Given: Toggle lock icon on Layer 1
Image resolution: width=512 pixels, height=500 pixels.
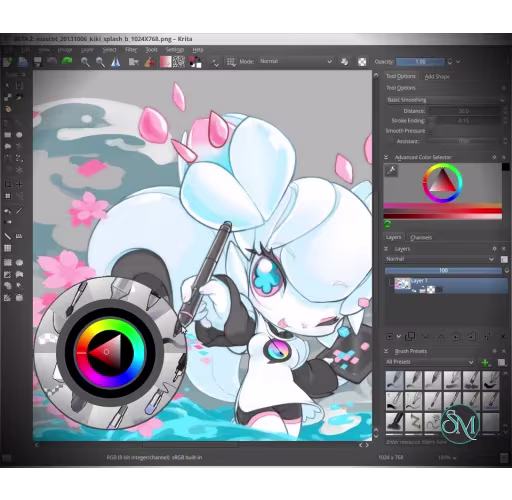Looking at the screenshot, I should pos(422,290).
